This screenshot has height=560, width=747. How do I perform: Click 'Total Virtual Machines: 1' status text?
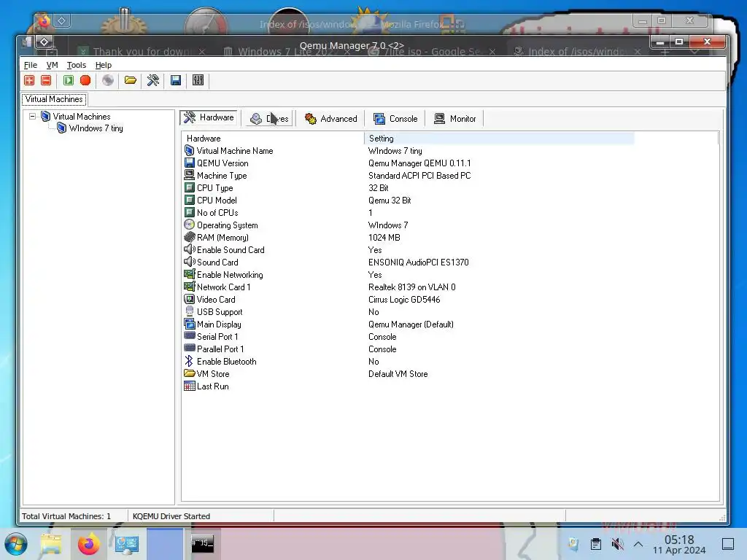pos(66,516)
